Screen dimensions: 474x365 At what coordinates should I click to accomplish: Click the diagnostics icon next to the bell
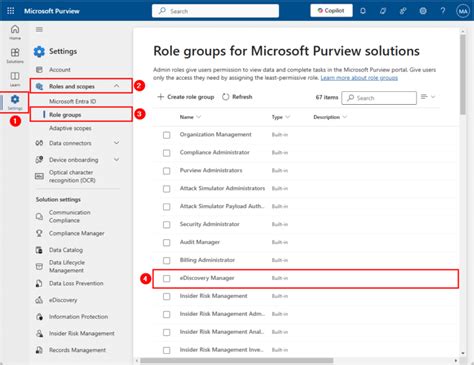[x=383, y=11]
